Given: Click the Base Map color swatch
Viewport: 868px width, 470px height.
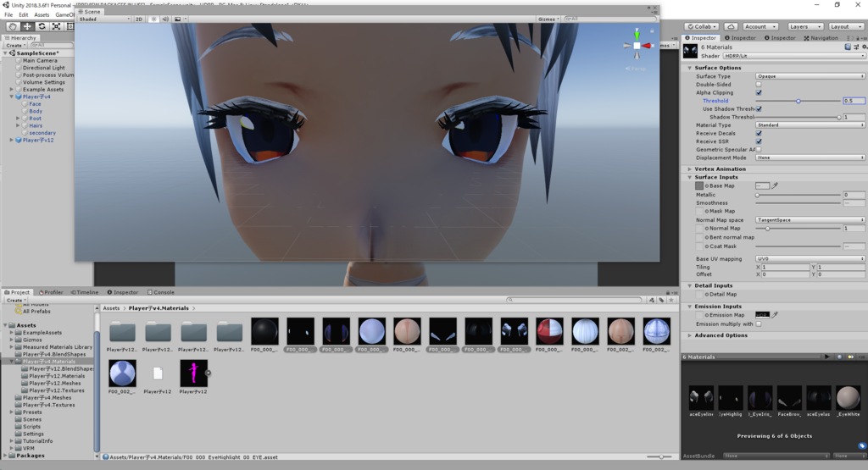Looking at the screenshot, I should pos(762,185).
